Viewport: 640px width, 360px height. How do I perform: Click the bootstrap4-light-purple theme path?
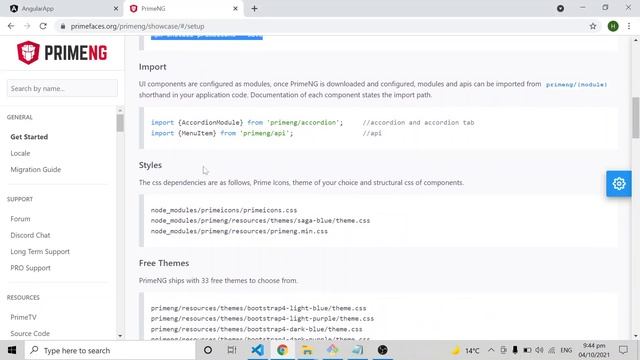(262, 318)
